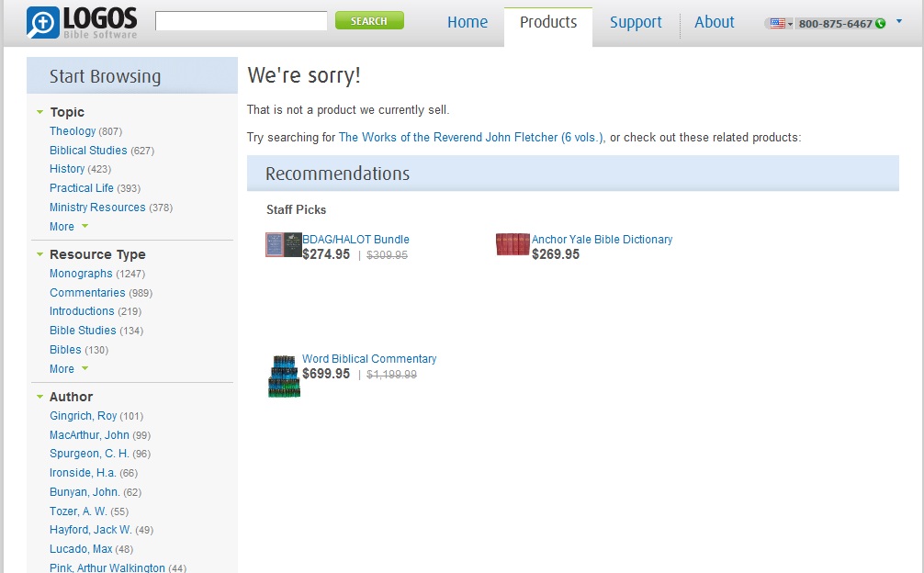Open the Word Biblical Commentary link

click(369, 359)
